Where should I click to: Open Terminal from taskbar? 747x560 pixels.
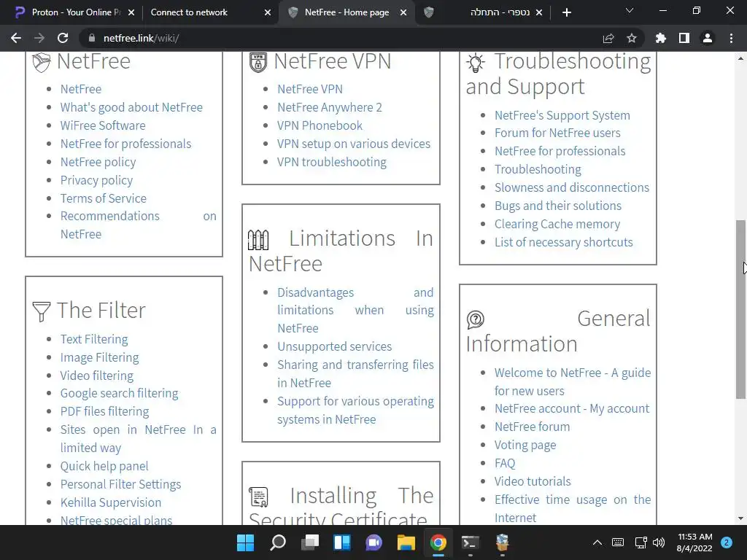pyautogui.click(x=471, y=542)
